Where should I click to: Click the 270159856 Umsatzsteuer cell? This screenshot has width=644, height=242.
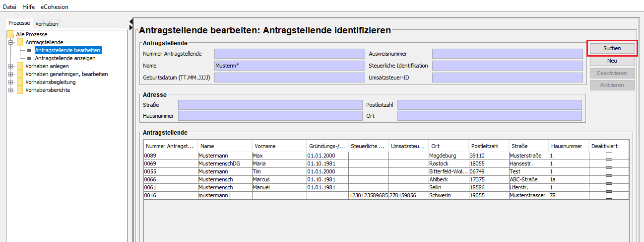click(x=408, y=196)
